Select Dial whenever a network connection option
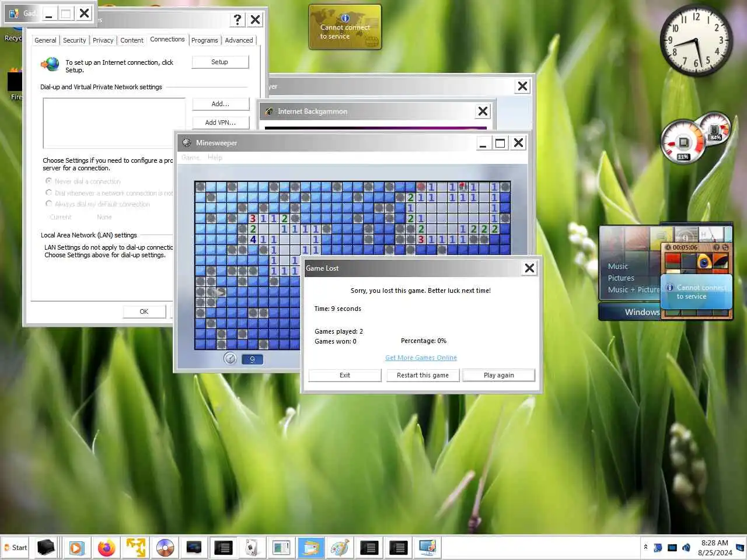Image resolution: width=747 pixels, height=560 pixels. pos(109,193)
